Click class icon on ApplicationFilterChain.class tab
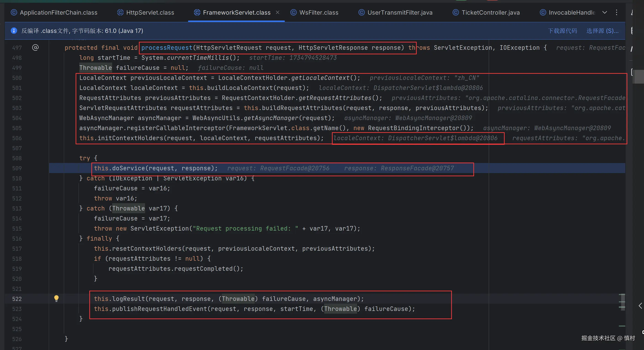The width and height of the screenshot is (644, 350). point(14,13)
